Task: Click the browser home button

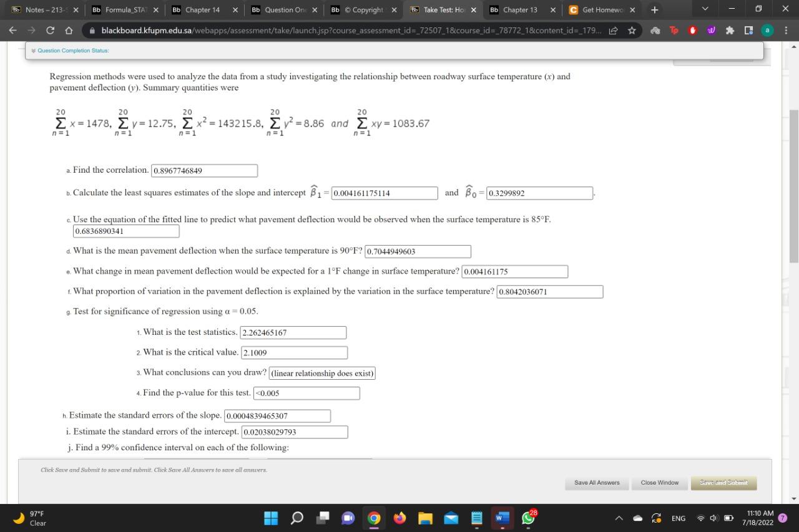Action: pyautogui.click(x=69, y=30)
